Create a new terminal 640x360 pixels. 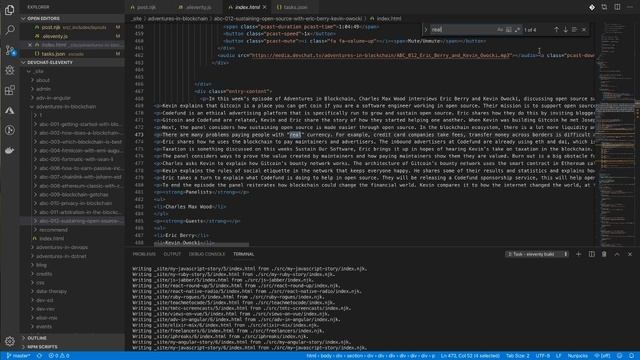point(578,254)
